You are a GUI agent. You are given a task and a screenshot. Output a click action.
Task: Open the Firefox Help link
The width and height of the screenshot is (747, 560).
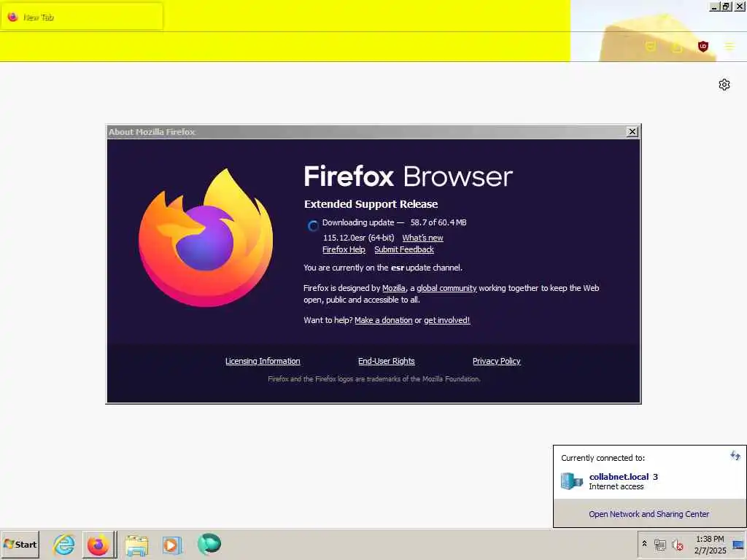coord(344,249)
